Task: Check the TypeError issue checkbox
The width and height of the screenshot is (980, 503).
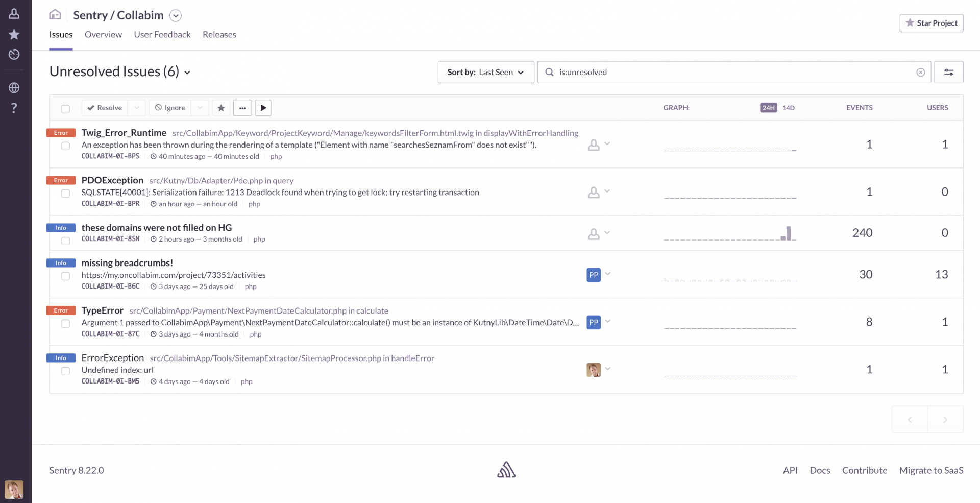Action: (x=66, y=324)
